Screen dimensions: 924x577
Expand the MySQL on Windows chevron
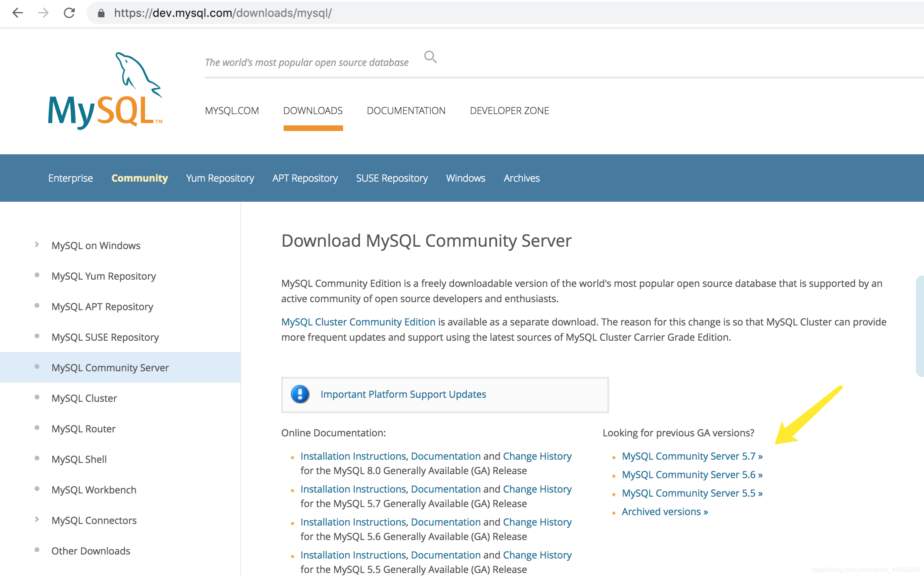pyautogui.click(x=37, y=244)
